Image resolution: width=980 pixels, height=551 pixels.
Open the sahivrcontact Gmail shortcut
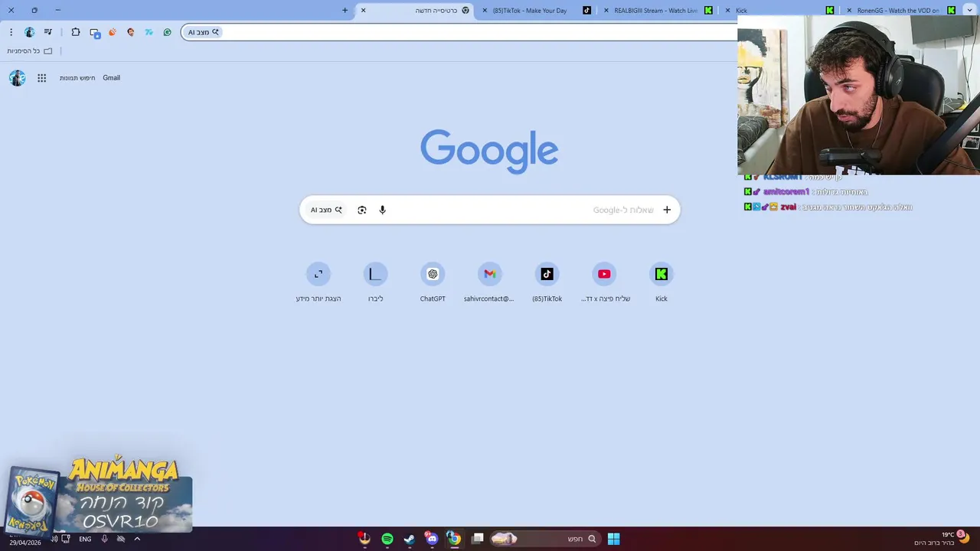489,283
